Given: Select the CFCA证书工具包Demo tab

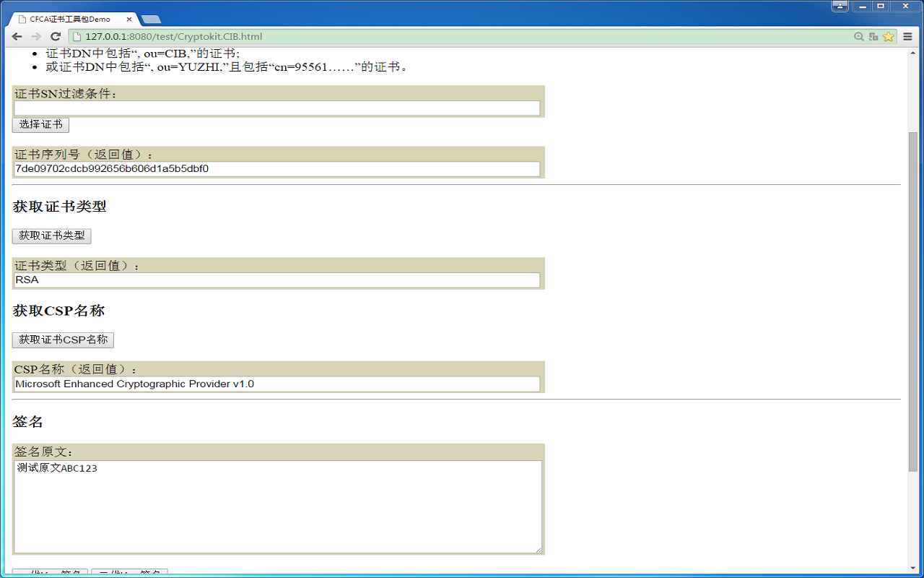Looking at the screenshot, I should coord(73,19).
